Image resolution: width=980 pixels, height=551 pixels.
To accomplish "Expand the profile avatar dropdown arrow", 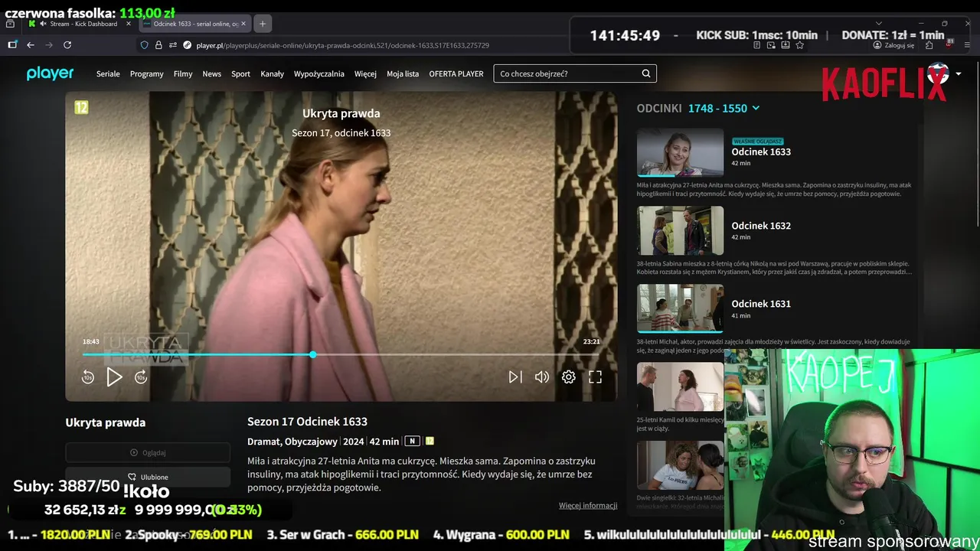I will pyautogui.click(x=958, y=74).
